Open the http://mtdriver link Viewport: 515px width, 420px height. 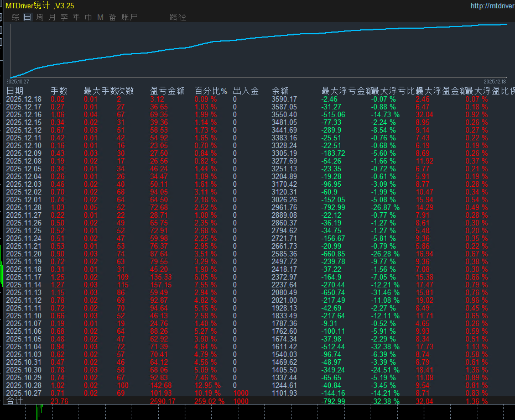[492, 6]
